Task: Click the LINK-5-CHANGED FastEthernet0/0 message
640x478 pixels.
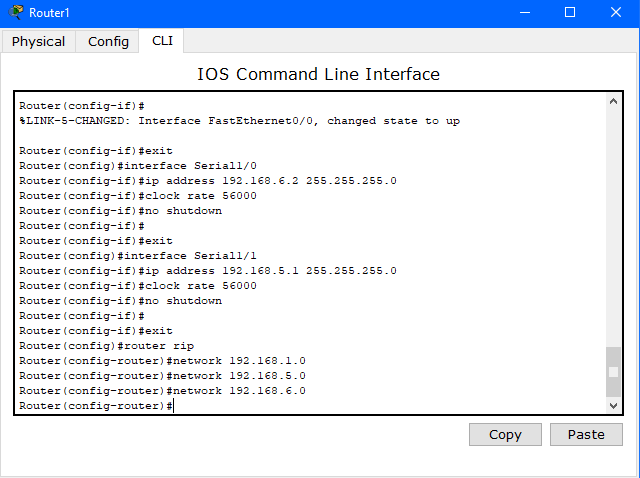Action: 239,121
